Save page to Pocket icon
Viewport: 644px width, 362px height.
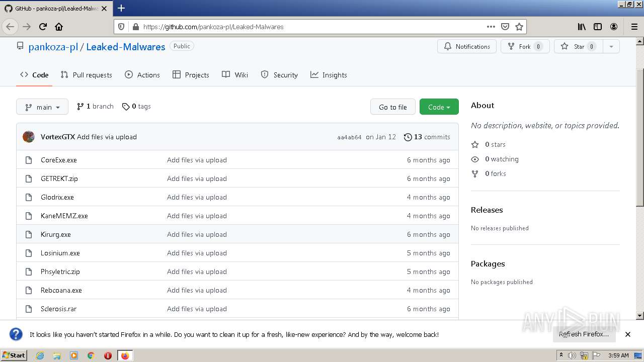(505, 27)
